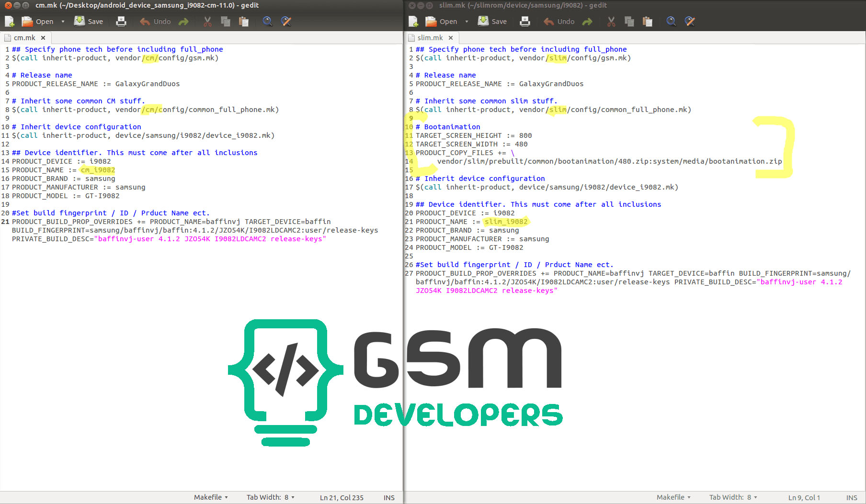Close the slim.mk tab

pos(451,38)
